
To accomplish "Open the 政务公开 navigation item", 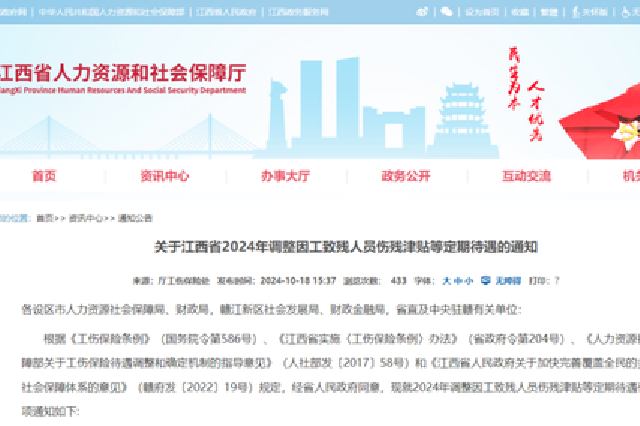I will [x=406, y=176].
